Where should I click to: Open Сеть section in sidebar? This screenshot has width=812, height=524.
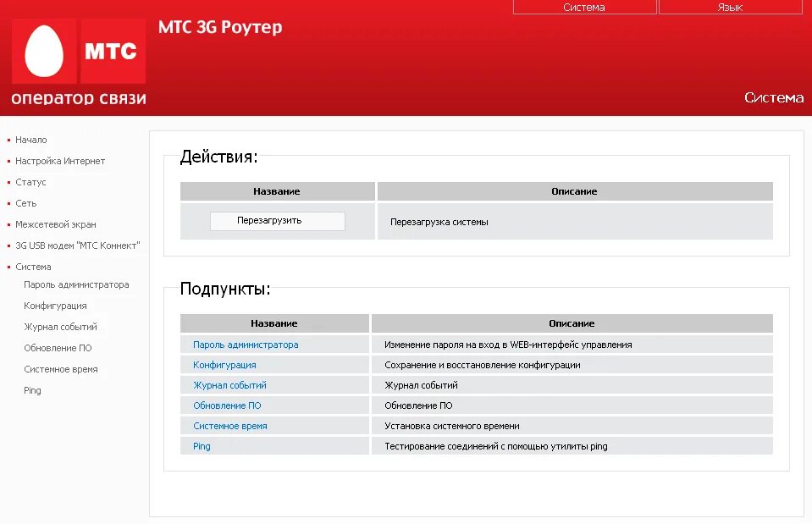26,203
